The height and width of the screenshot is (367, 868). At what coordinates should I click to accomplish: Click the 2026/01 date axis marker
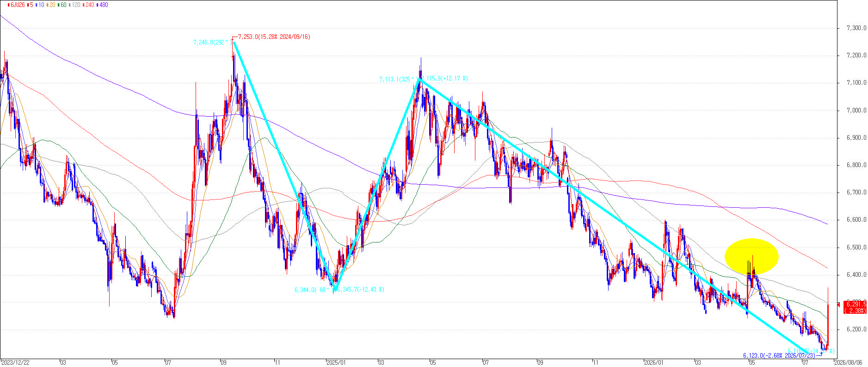(x=654, y=363)
